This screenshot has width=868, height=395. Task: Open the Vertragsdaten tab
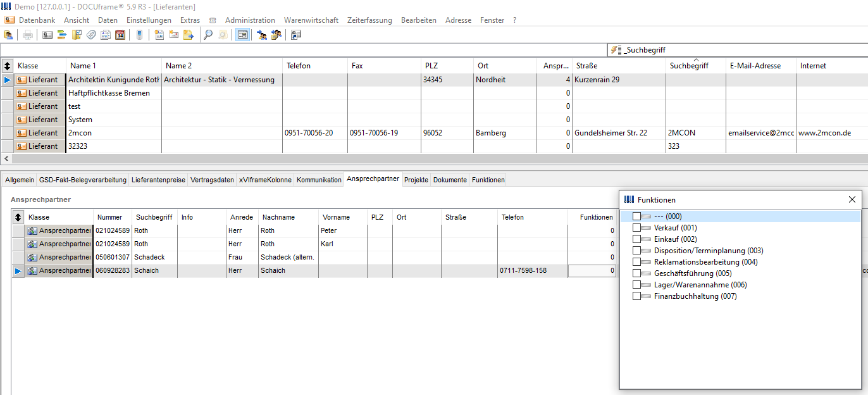[x=212, y=180]
